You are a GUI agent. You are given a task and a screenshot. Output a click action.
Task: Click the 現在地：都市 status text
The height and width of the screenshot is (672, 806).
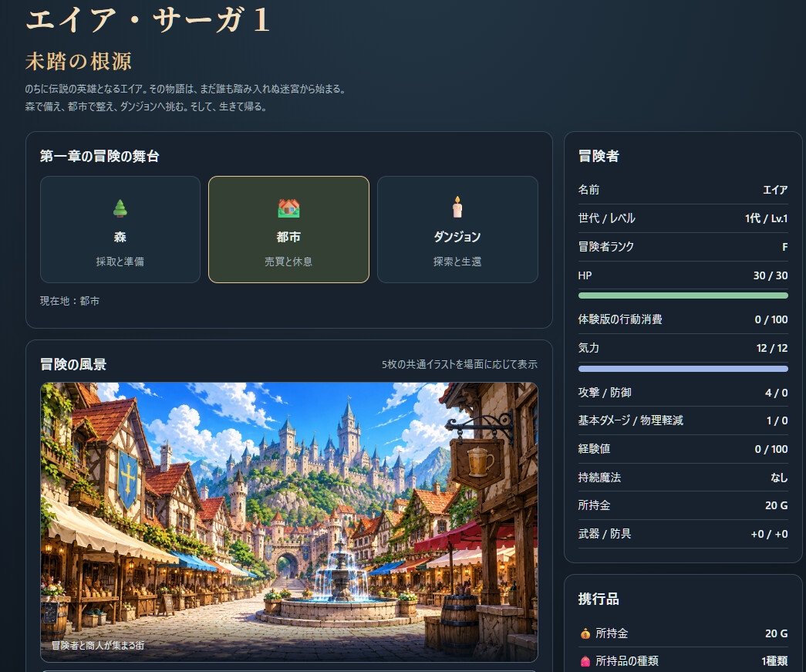tap(70, 301)
